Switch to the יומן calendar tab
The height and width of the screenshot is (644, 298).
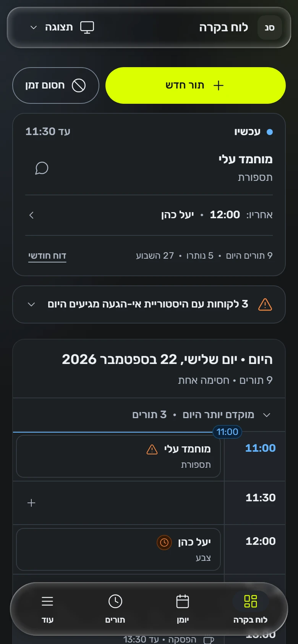click(183, 609)
